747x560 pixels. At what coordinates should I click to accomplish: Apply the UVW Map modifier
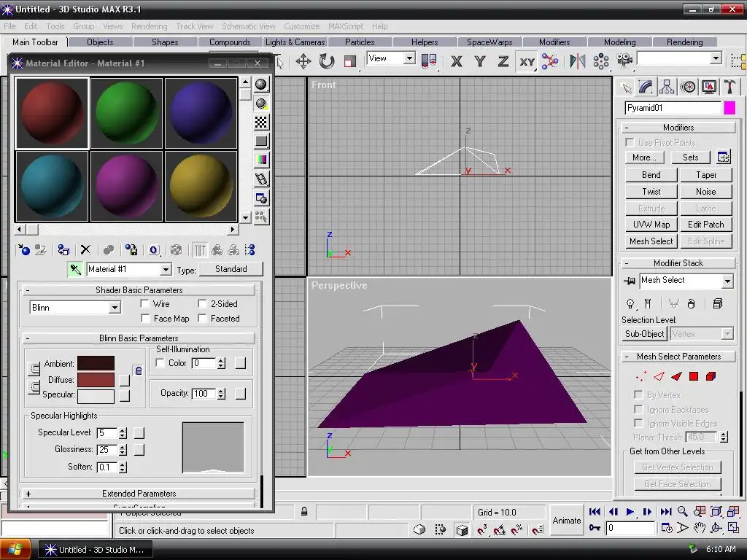tap(651, 225)
